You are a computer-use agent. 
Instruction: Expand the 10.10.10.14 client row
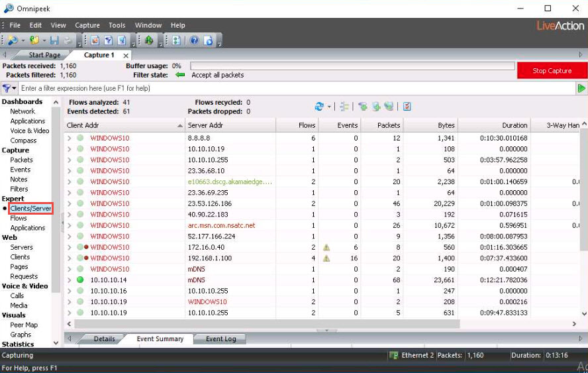point(69,280)
